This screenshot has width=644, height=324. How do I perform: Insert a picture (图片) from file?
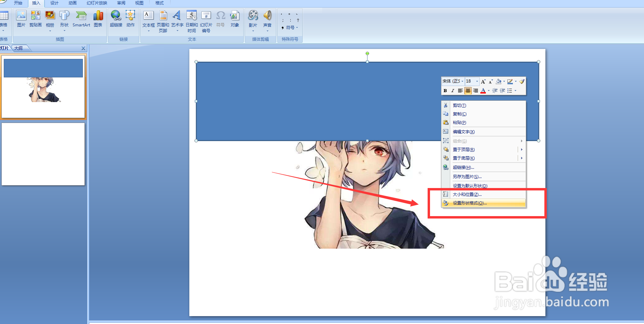point(21,19)
